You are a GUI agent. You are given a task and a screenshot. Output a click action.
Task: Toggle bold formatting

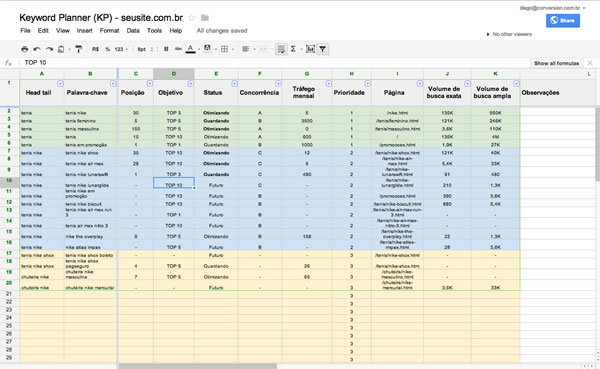(x=166, y=49)
